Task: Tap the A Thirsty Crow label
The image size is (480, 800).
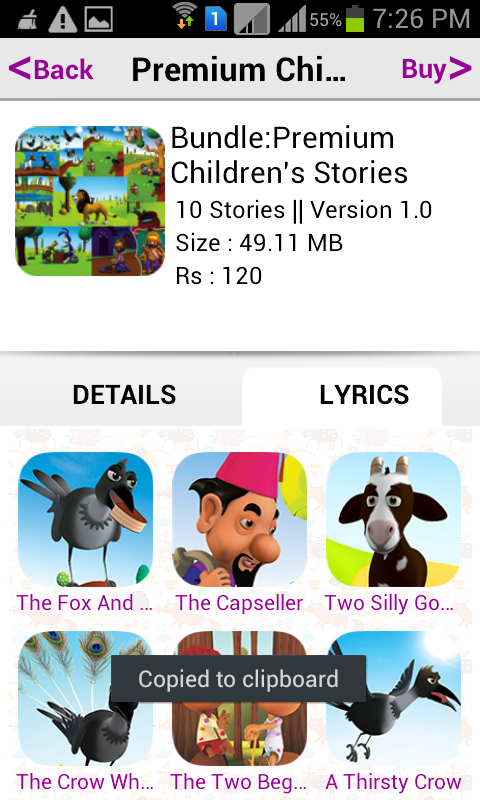Action: click(393, 782)
